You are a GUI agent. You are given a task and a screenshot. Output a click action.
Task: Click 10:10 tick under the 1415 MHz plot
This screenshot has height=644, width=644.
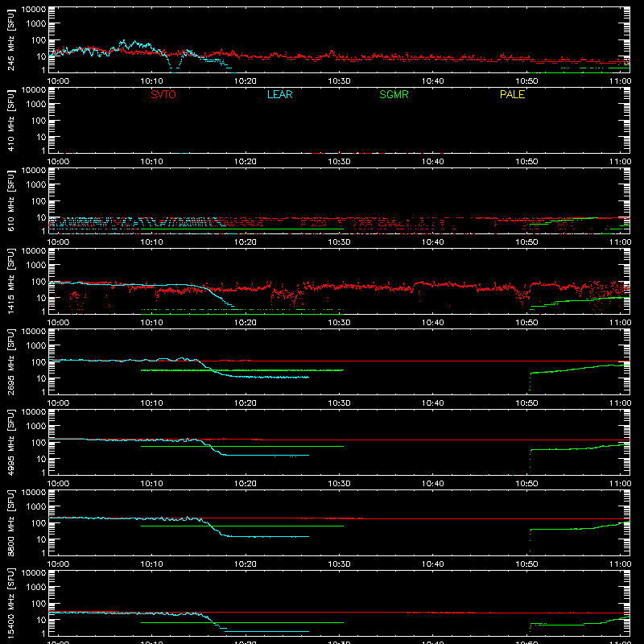(151, 323)
